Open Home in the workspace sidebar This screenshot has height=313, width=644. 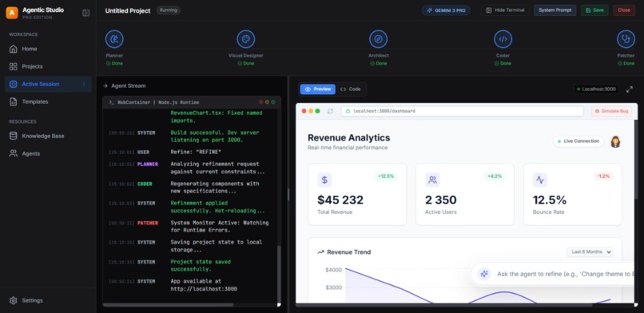[48, 49]
